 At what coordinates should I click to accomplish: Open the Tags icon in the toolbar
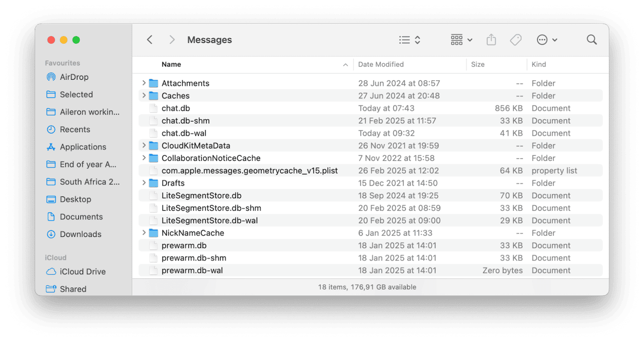tap(515, 39)
